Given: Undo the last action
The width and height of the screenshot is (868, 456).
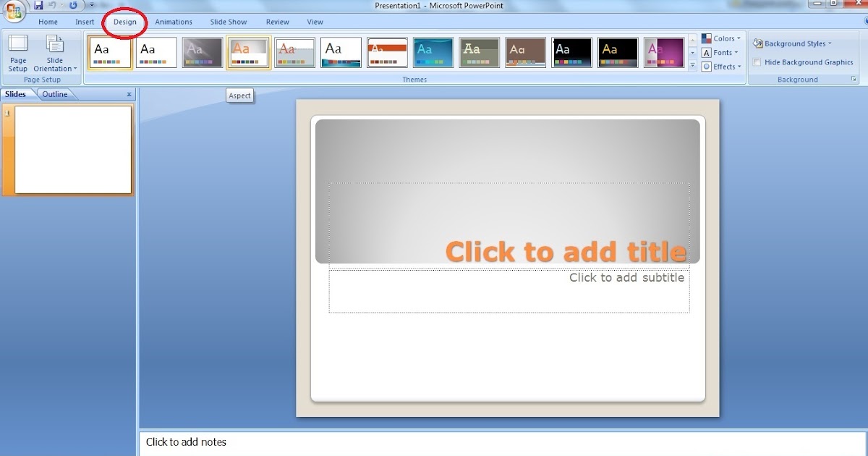Looking at the screenshot, I should (52, 5).
